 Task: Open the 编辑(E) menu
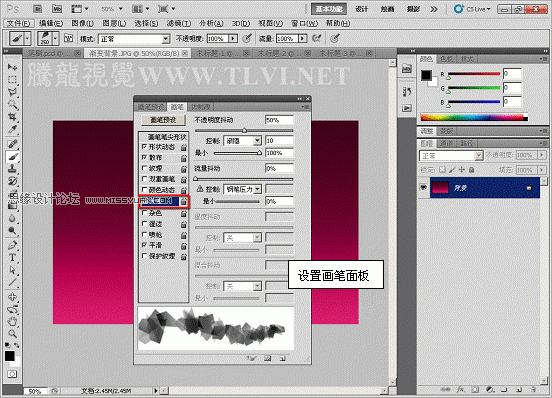[51, 23]
